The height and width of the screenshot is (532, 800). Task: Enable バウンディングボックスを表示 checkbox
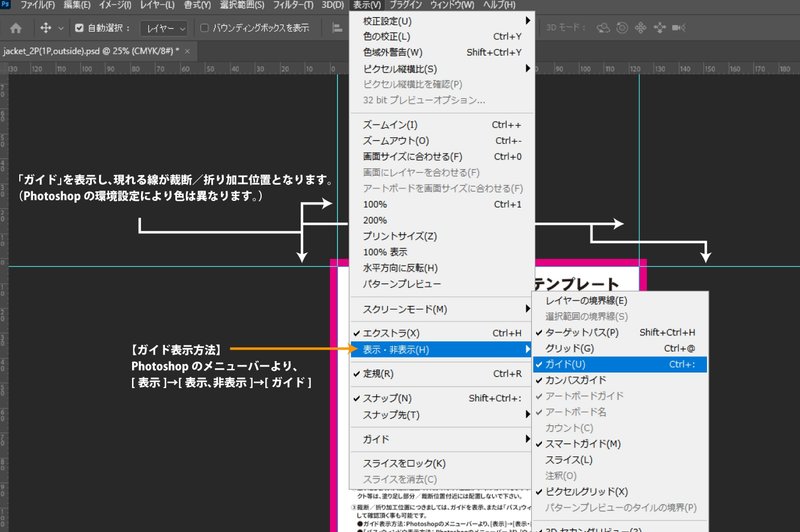click(205, 28)
